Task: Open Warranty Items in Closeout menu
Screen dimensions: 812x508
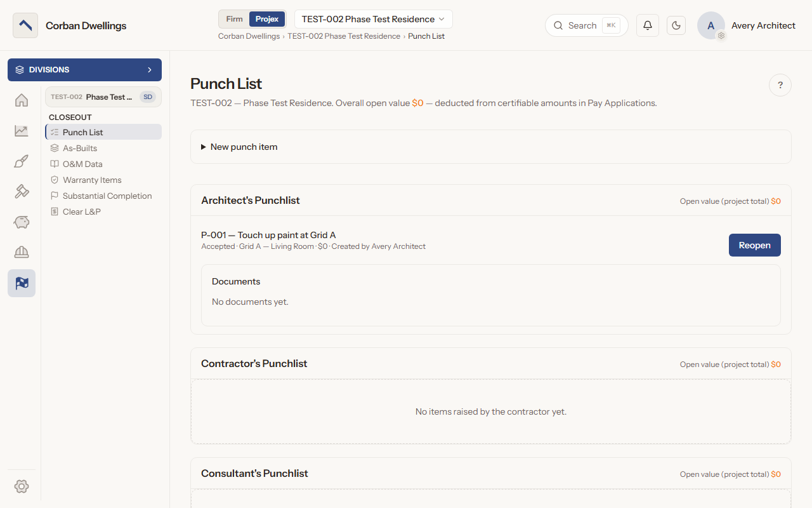Action: (103, 180)
